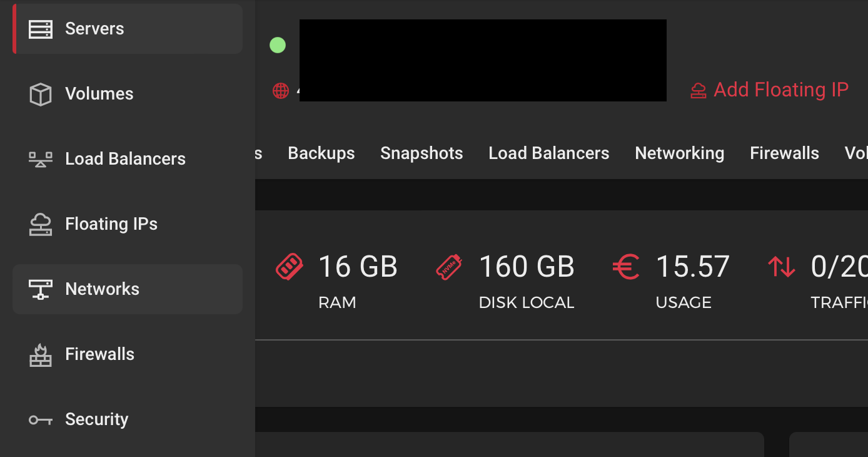The width and height of the screenshot is (868, 457).
Task: Click the euro usage icon
Action: (625, 267)
